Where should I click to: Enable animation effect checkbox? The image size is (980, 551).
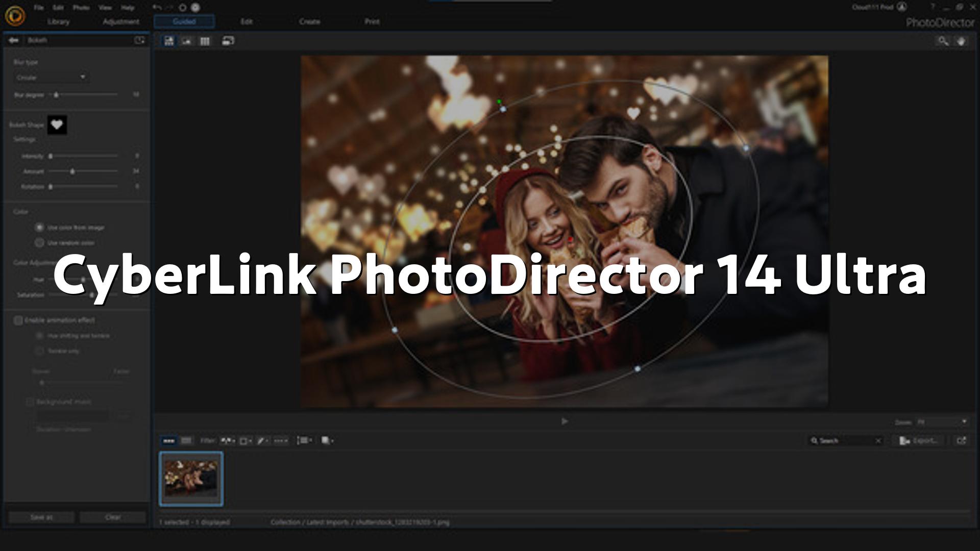18,320
